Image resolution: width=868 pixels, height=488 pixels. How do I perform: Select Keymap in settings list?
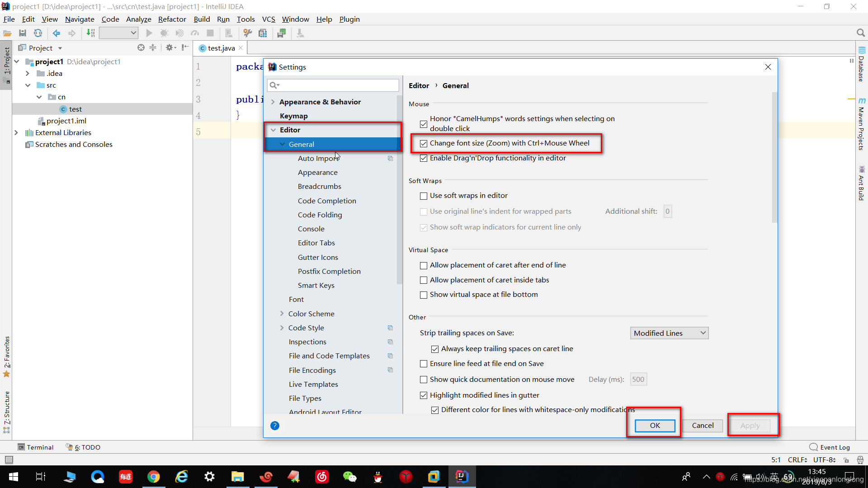coord(293,116)
